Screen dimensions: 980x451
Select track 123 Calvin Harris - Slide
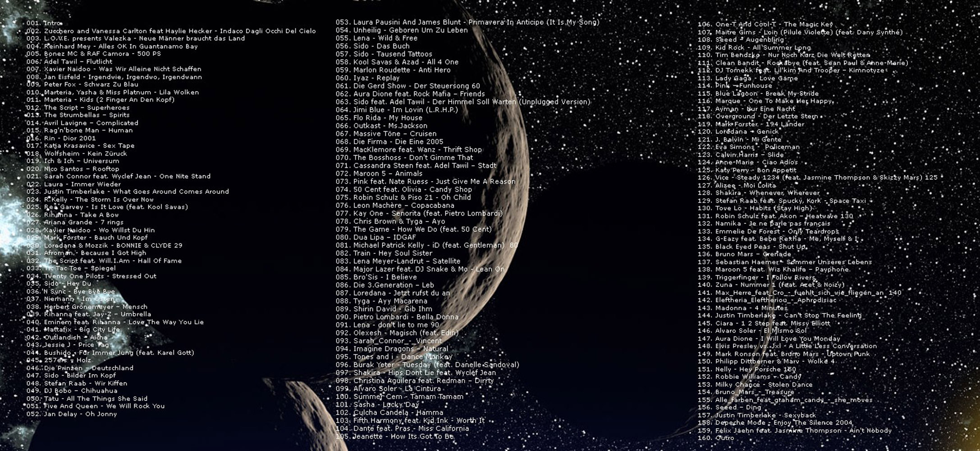pyautogui.click(x=741, y=155)
